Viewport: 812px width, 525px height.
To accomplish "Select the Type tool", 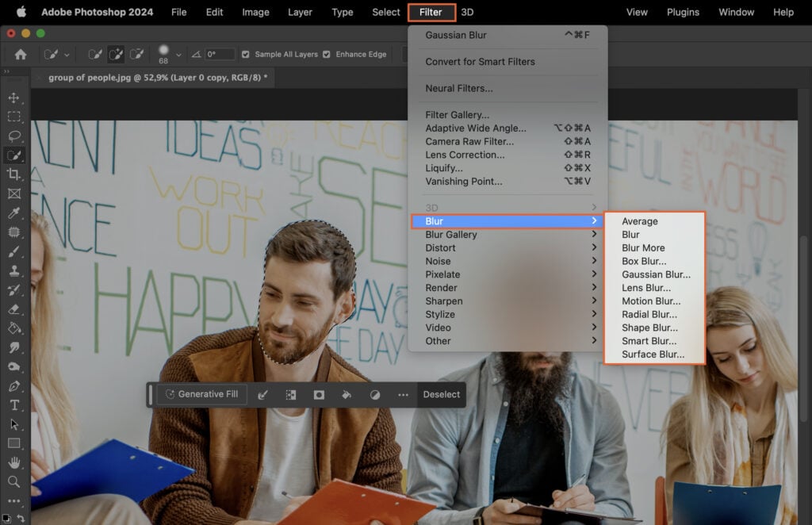I will [14, 404].
